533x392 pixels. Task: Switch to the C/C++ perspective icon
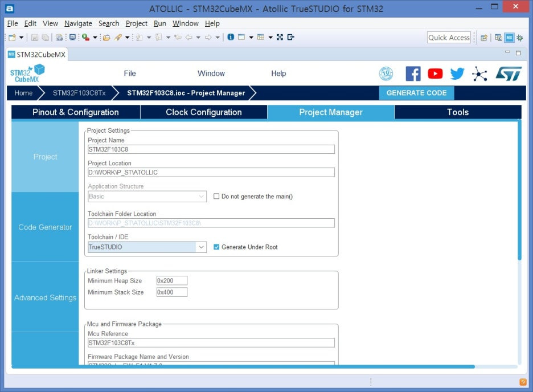point(499,38)
